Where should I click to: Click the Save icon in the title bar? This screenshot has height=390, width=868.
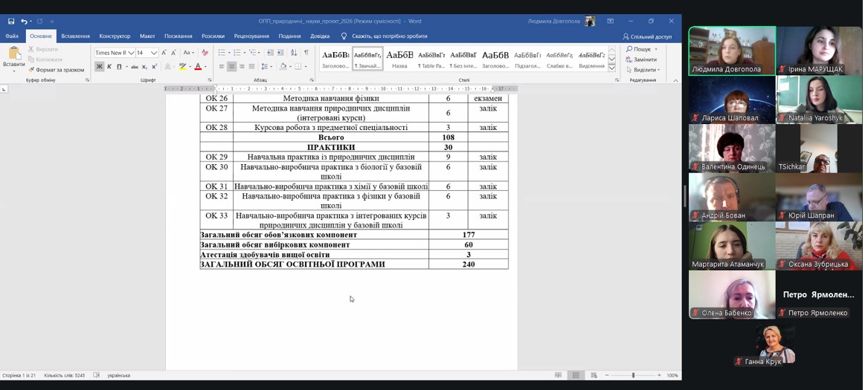[x=11, y=22]
